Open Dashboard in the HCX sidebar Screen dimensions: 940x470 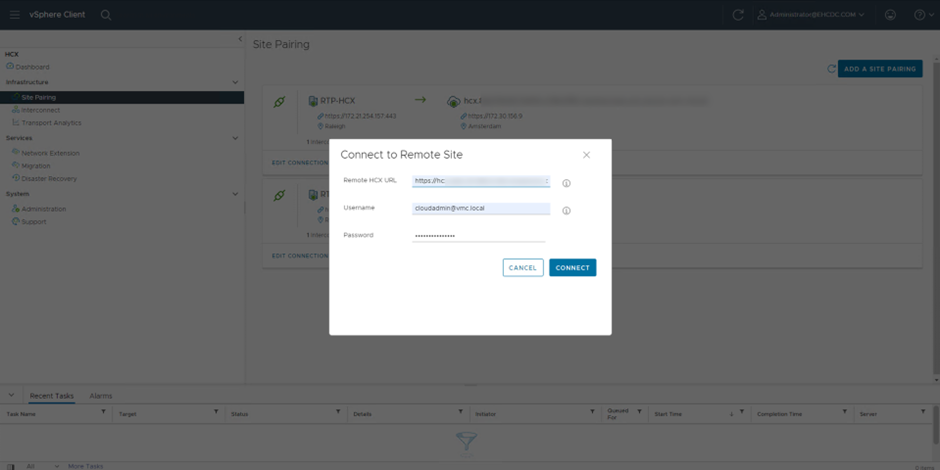click(x=32, y=67)
